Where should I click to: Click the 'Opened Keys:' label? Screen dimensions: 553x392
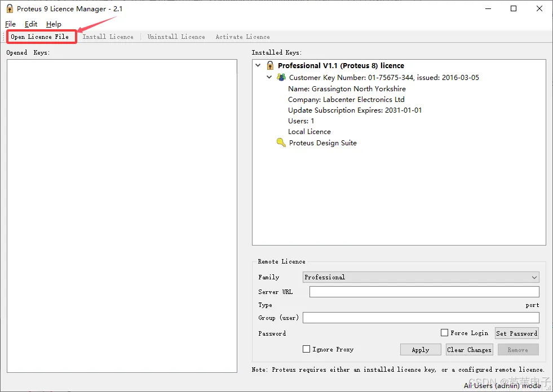coord(28,52)
